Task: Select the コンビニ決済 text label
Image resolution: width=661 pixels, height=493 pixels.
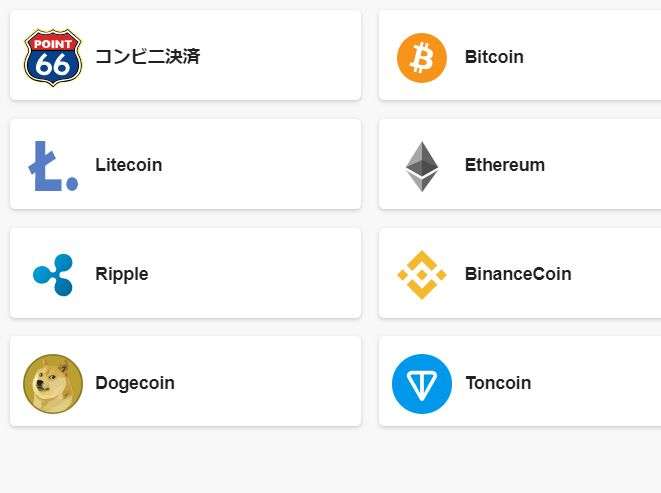Action: point(148,57)
